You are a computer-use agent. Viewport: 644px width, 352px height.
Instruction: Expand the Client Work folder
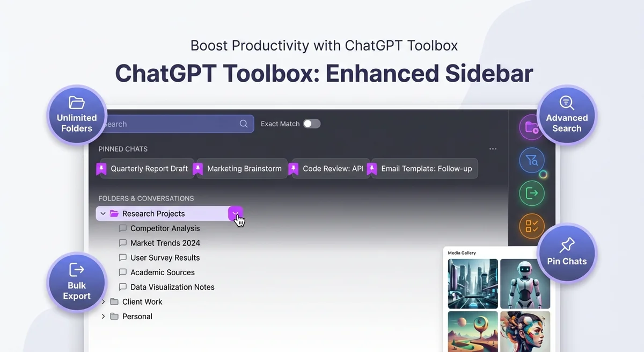(103, 301)
